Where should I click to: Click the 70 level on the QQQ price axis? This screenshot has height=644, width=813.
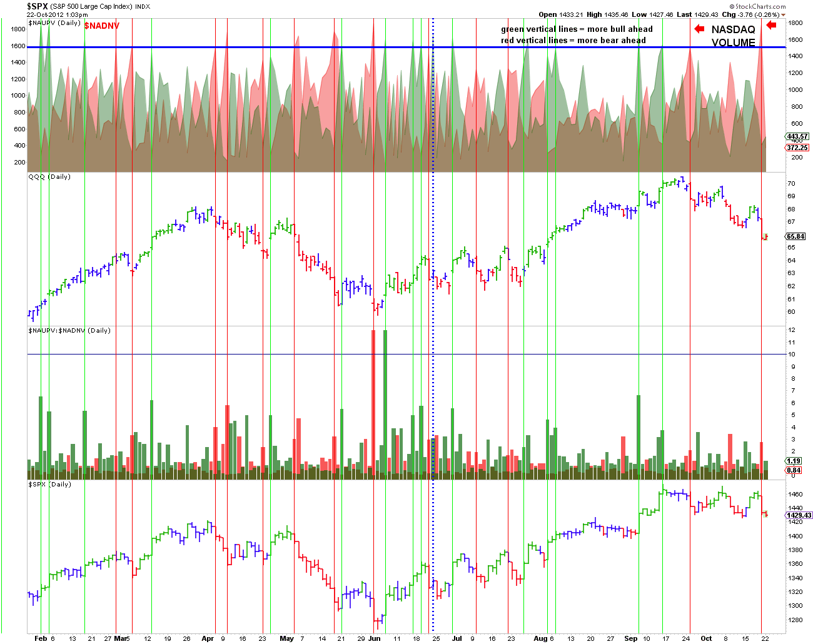[792, 184]
